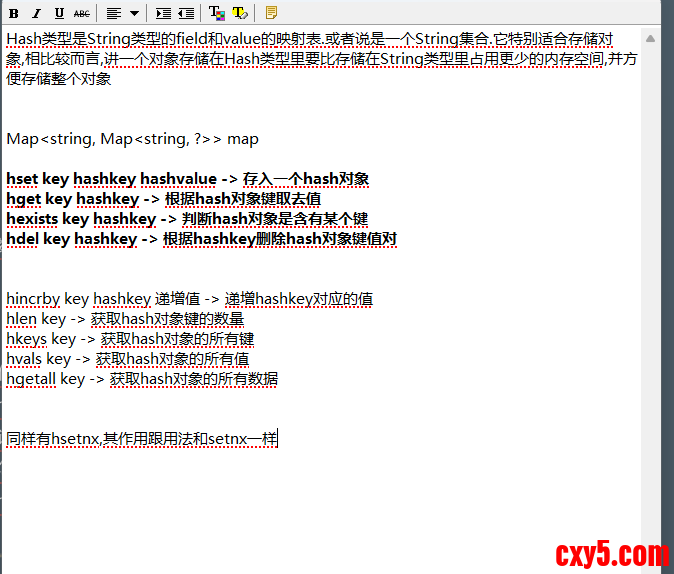Toggle underline formatting
Viewport: 674px width, 574px height.
coord(59,13)
